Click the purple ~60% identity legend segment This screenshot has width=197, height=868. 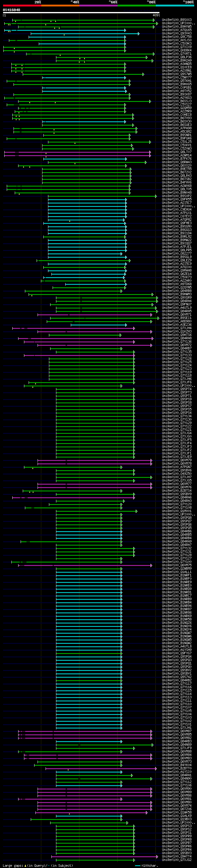(x=98, y=6)
